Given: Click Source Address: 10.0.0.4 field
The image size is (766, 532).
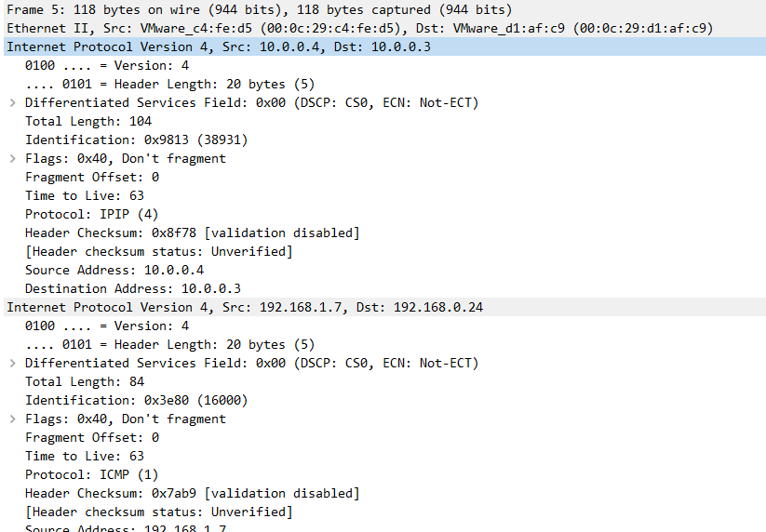Looking at the screenshot, I should click(114, 270).
